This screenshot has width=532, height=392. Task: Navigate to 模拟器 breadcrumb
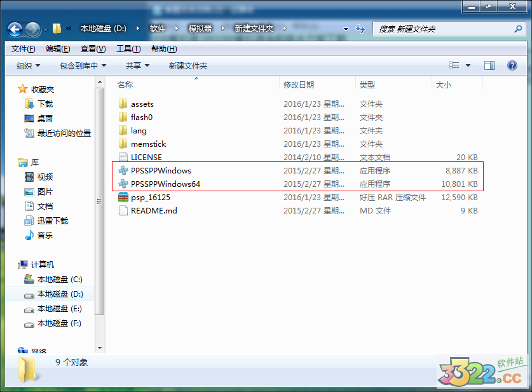[200, 29]
